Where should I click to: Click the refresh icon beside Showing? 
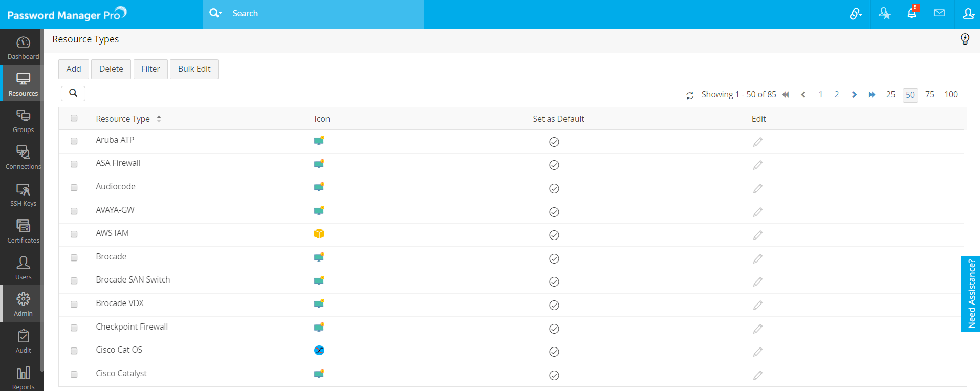click(690, 95)
